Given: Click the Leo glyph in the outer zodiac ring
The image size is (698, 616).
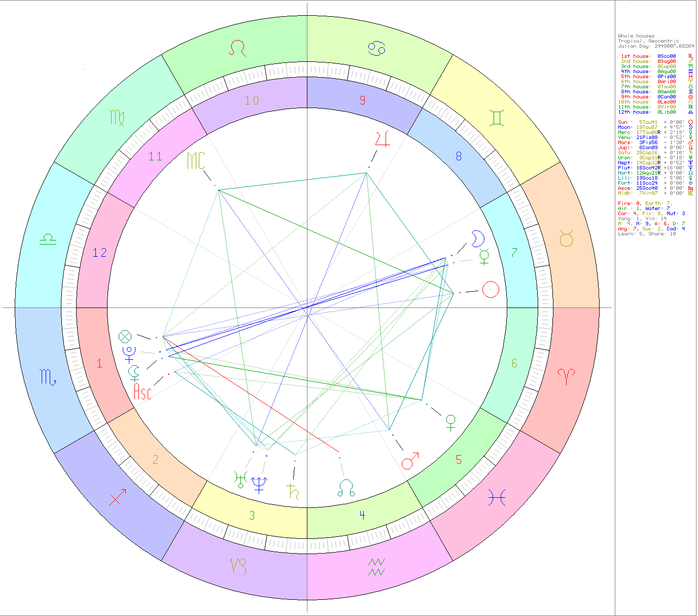Looking at the screenshot, I should pyautogui.click(x=237, y=48).
